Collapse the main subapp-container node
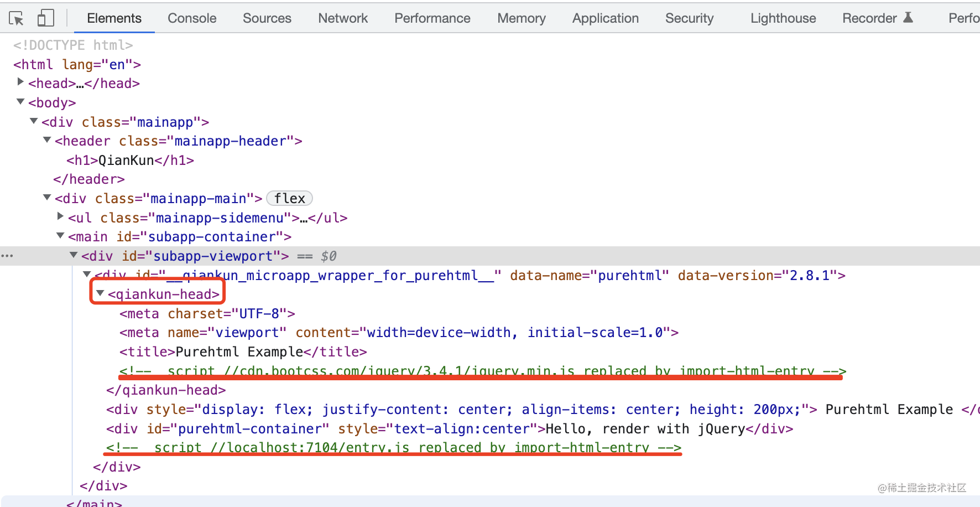 click(x=60, y=236)
